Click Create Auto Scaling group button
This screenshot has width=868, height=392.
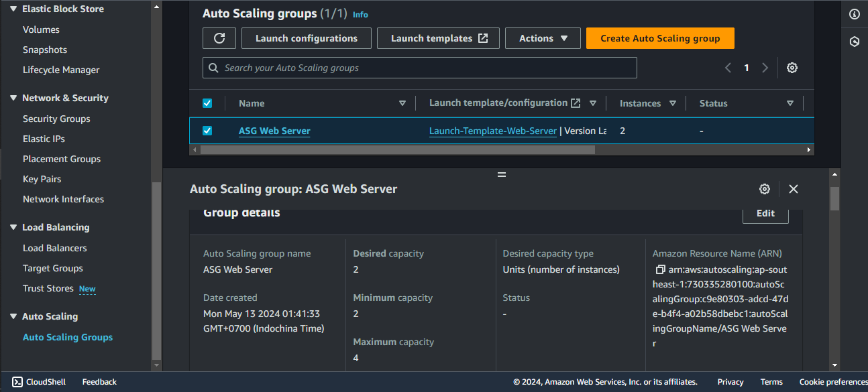click(x=660, y=38)
